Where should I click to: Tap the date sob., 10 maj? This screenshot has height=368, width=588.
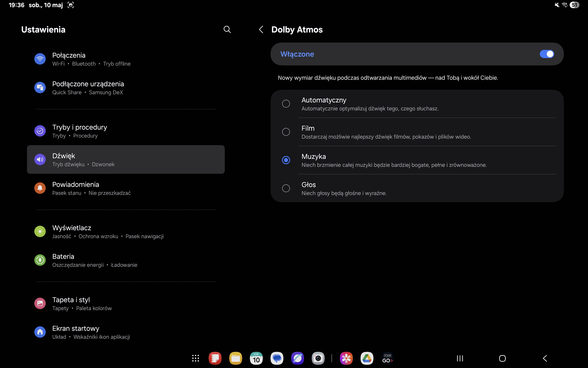click(x=46, y=5)
